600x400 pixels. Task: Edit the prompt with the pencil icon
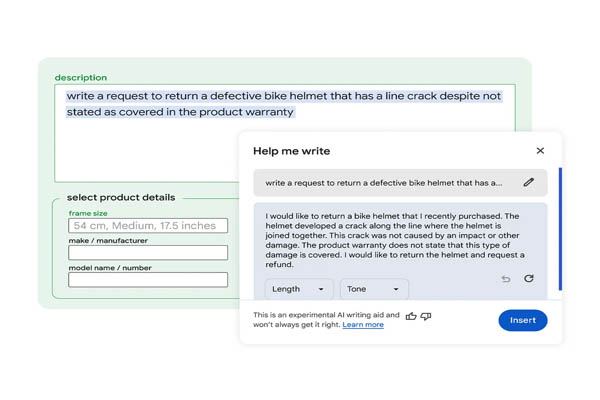click(528, 182)
